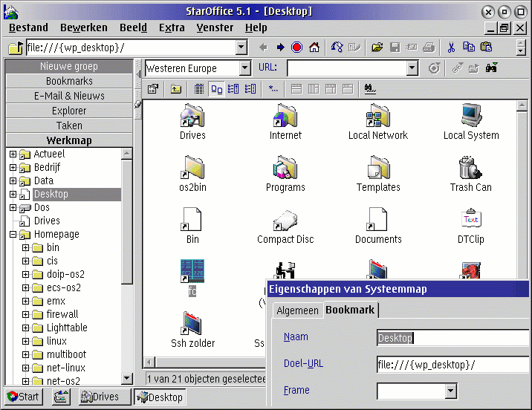
Task: Click the back arrow navigation icon
Action: point(263,48)
